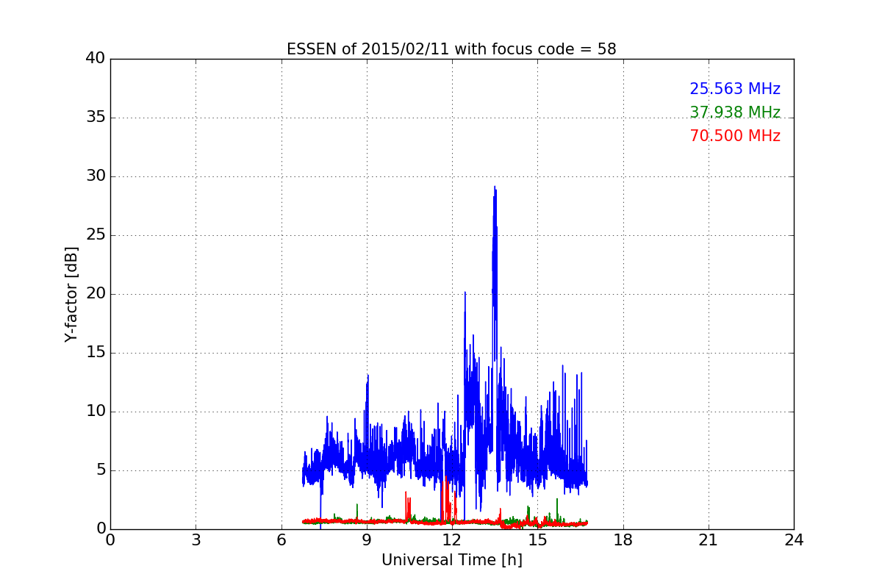Viewport: 882px width, 588px height.
Task: Click the y-axis tick label 20
Action: pyautogui.click(x=96, y=294)
